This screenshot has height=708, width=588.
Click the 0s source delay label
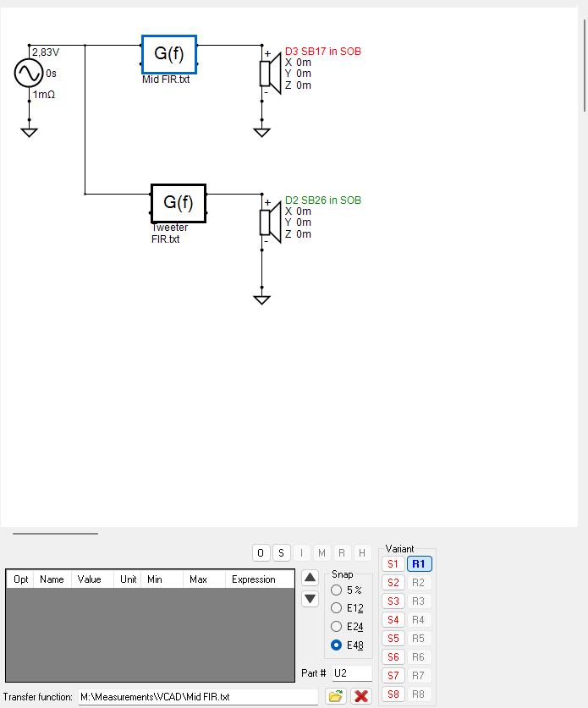pos(51,73)
